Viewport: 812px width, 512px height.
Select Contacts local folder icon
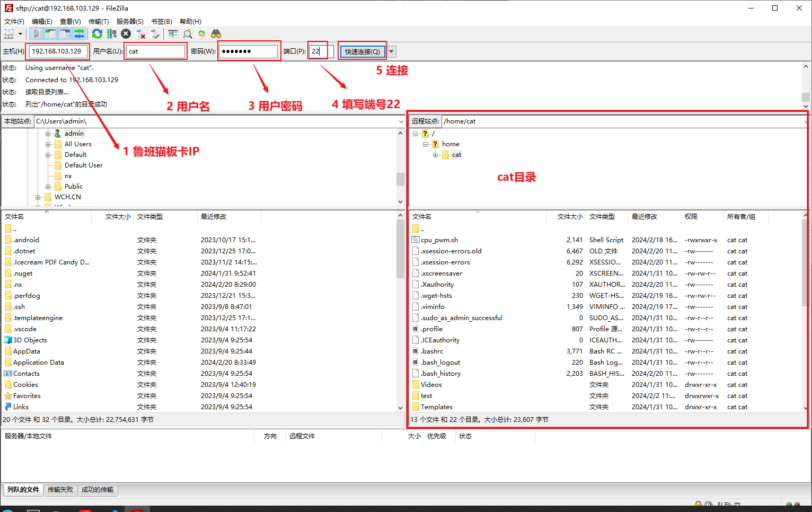(x=8, y=374)
